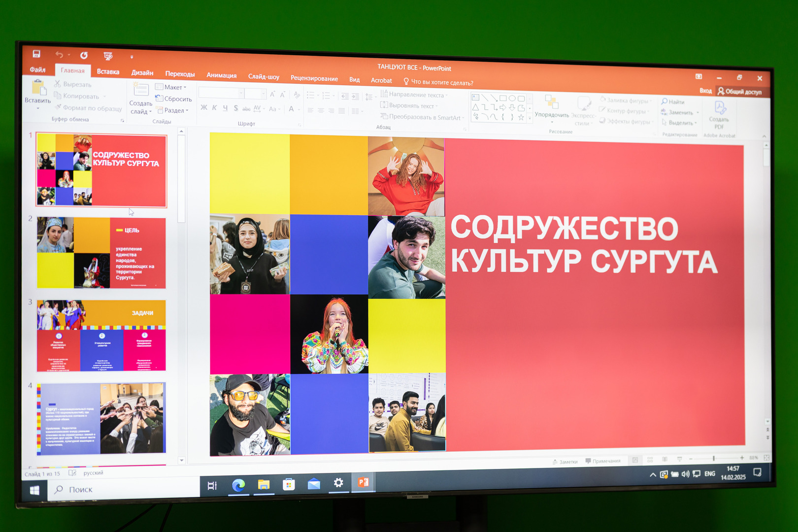Click Вырезать (cut) scissors button

tap(73, 84)
